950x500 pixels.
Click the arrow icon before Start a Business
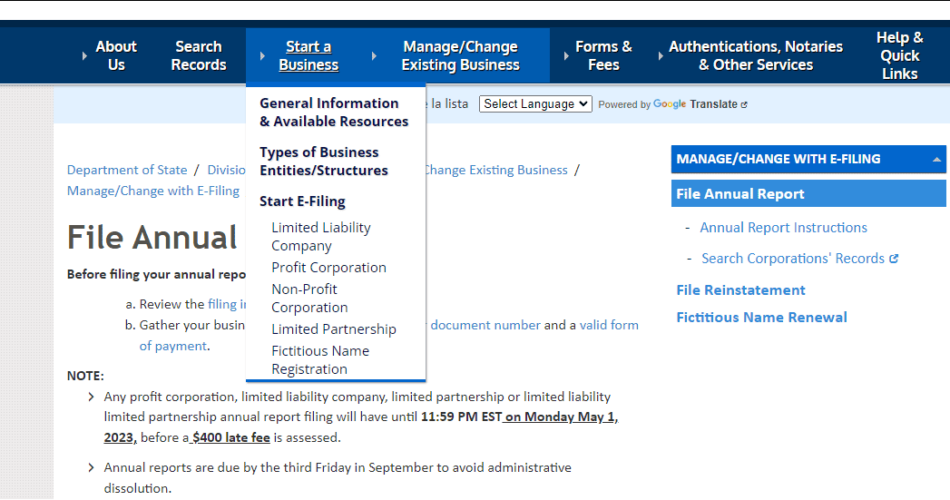(261, 56)
